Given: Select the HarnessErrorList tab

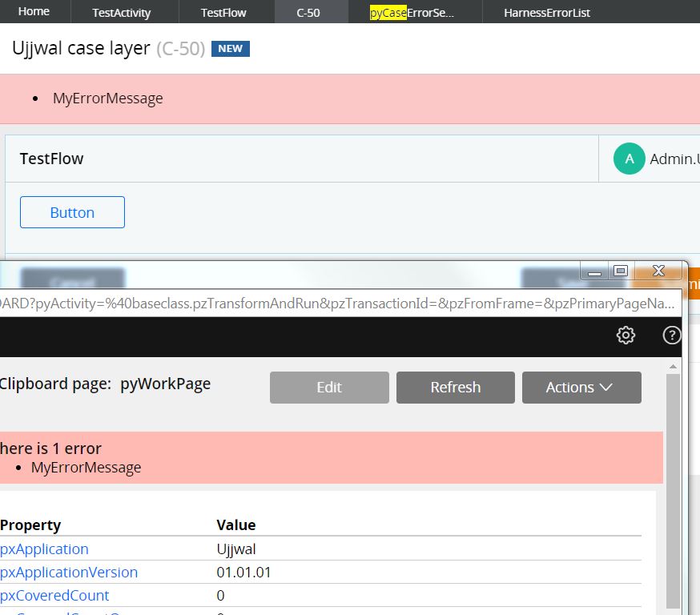Looking at the screenshot, I should 547,11.
